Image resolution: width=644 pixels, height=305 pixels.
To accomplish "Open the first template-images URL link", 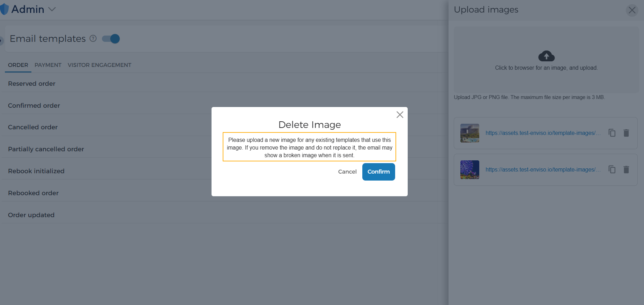I will [543, 133].
